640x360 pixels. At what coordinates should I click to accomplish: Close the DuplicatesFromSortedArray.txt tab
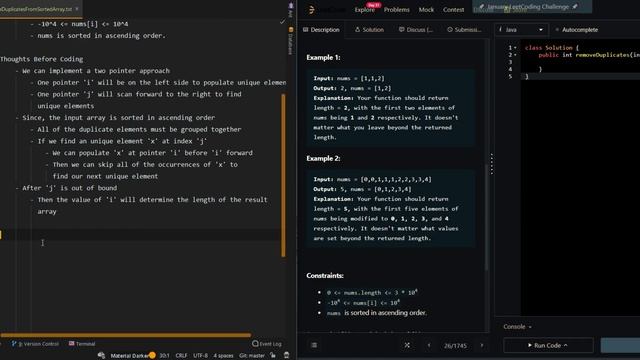tap(77, 9)
